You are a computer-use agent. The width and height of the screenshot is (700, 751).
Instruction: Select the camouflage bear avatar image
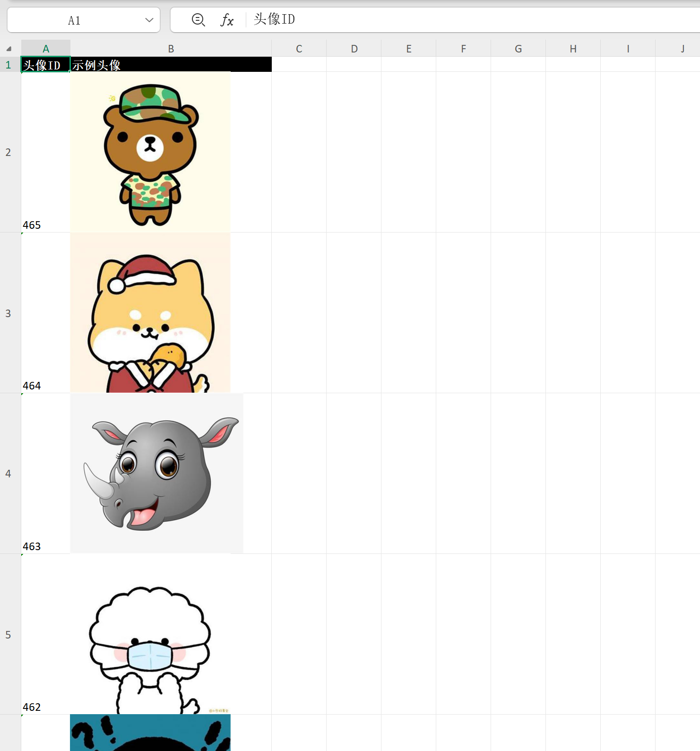pyautogui.click(x=150, y=152)
